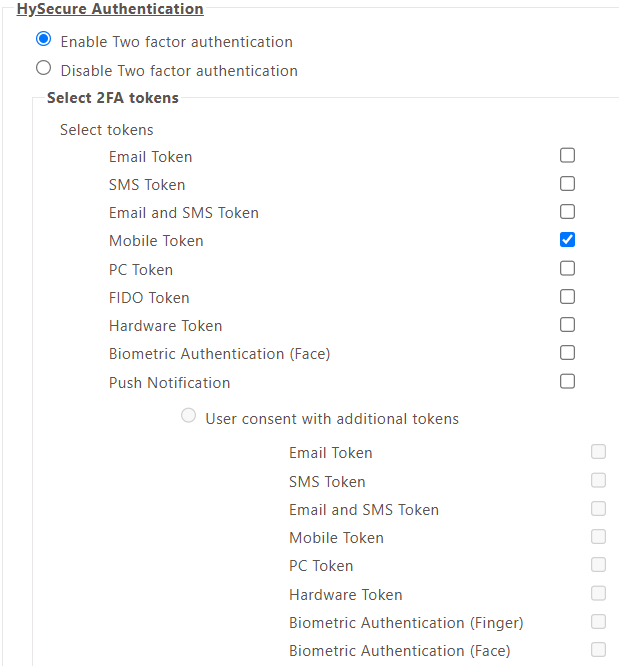Enable the FIDO Token checkbox
This screenshot has height=666, width=619.
(x=567, y=296)
